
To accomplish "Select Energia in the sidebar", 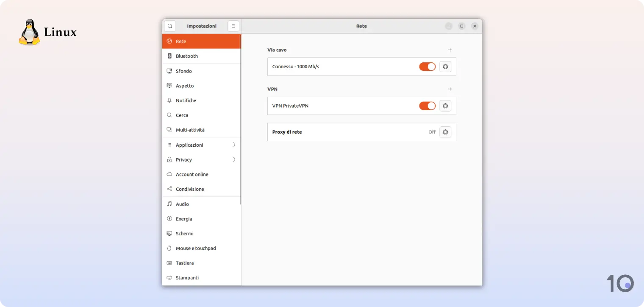I will tap(201, 219).
